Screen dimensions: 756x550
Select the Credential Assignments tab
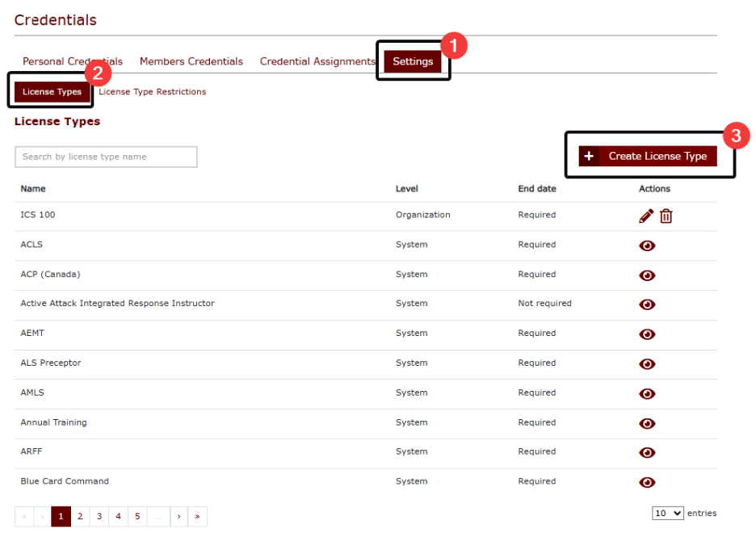coord(317,61)
